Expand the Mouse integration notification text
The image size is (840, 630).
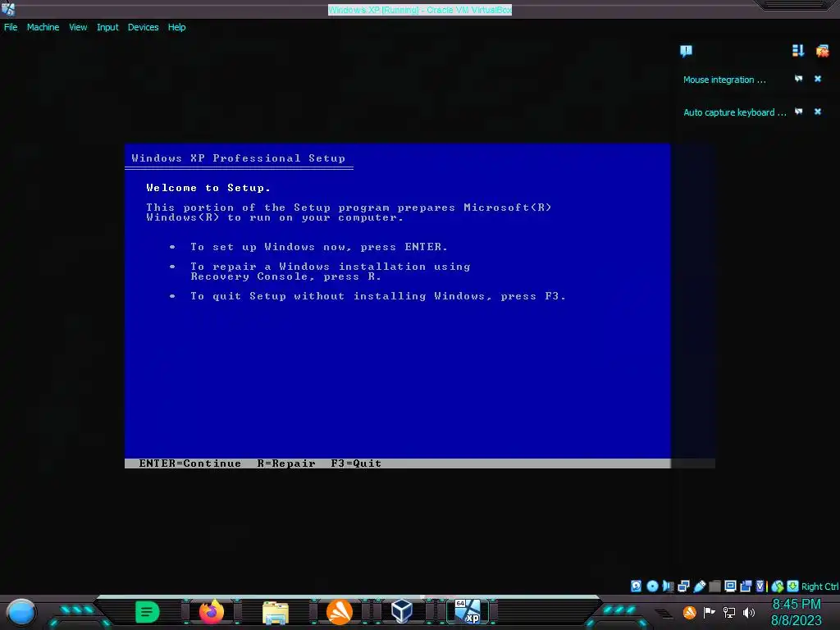(x=725, y=80)
